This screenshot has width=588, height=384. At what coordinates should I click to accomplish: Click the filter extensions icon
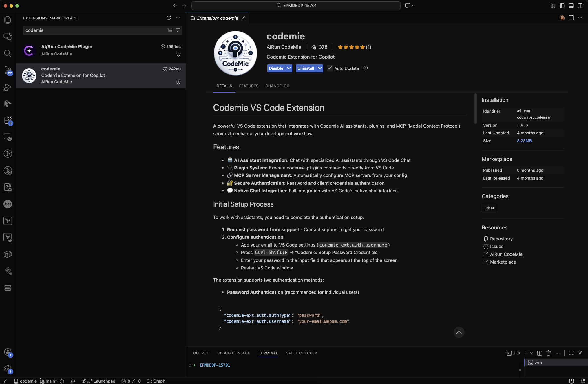pos(178,30)
